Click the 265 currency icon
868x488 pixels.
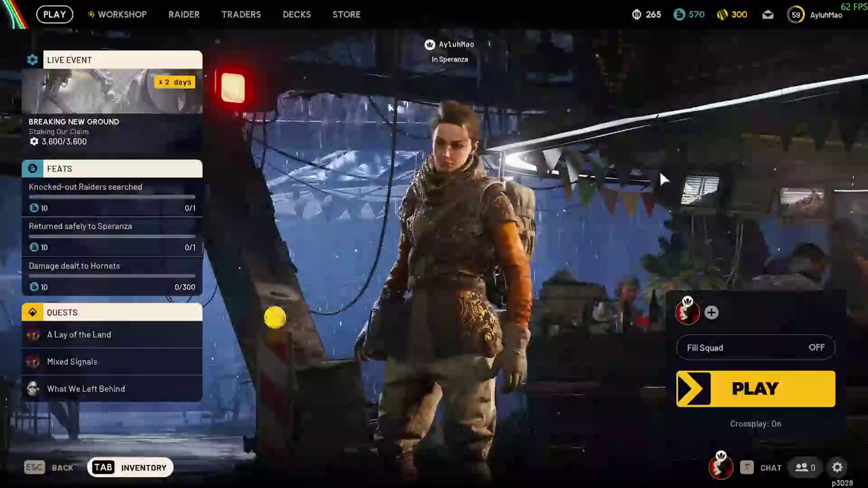pyautogui.click(x=636, y=14)
